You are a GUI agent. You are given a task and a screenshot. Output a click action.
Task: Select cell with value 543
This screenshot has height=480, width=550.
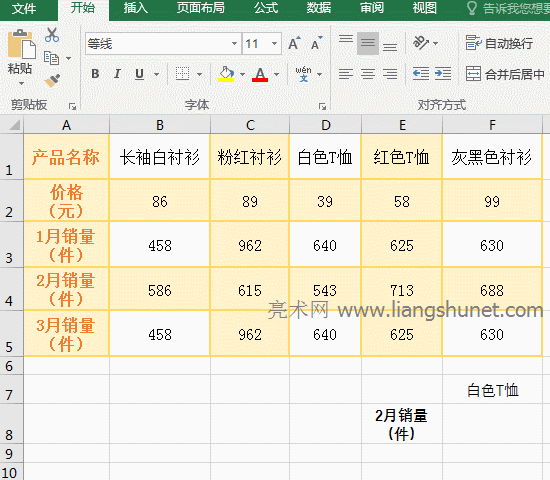click(x=325, y=289)
